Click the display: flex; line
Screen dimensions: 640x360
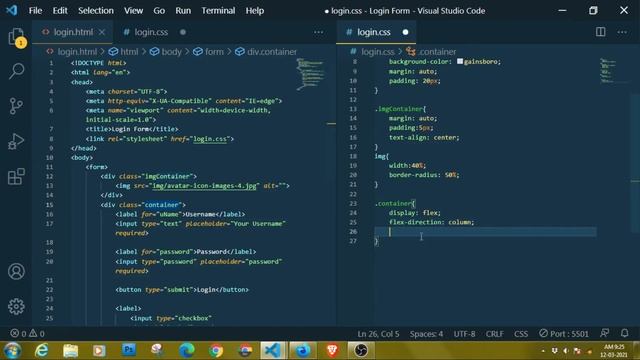[414, 213]
